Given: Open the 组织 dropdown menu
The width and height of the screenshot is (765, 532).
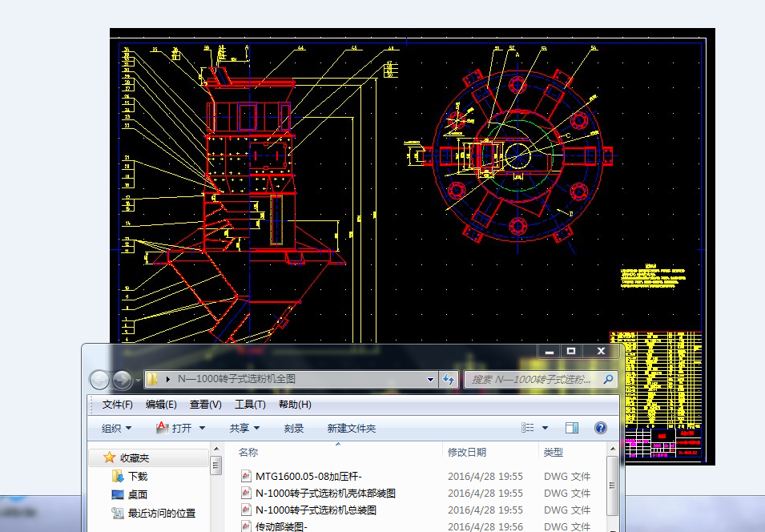Looking at the screenshot, I should click(x=117, y=428).
